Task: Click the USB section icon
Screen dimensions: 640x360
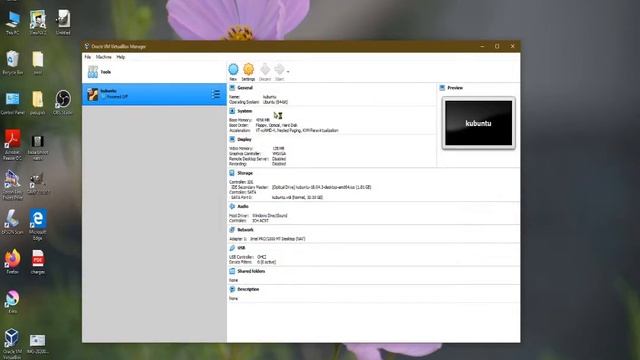Action: pos(232,248)
